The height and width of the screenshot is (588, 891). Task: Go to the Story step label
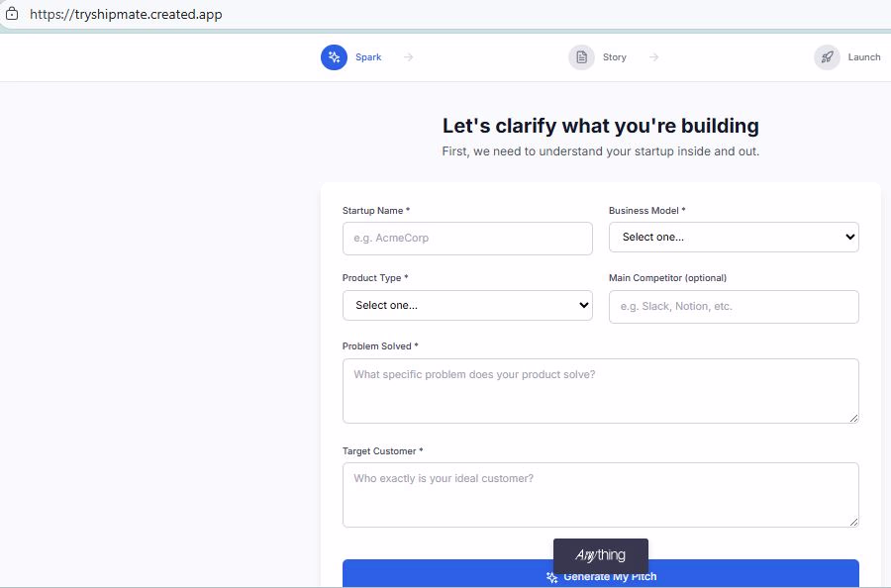[x=615, y=57]
